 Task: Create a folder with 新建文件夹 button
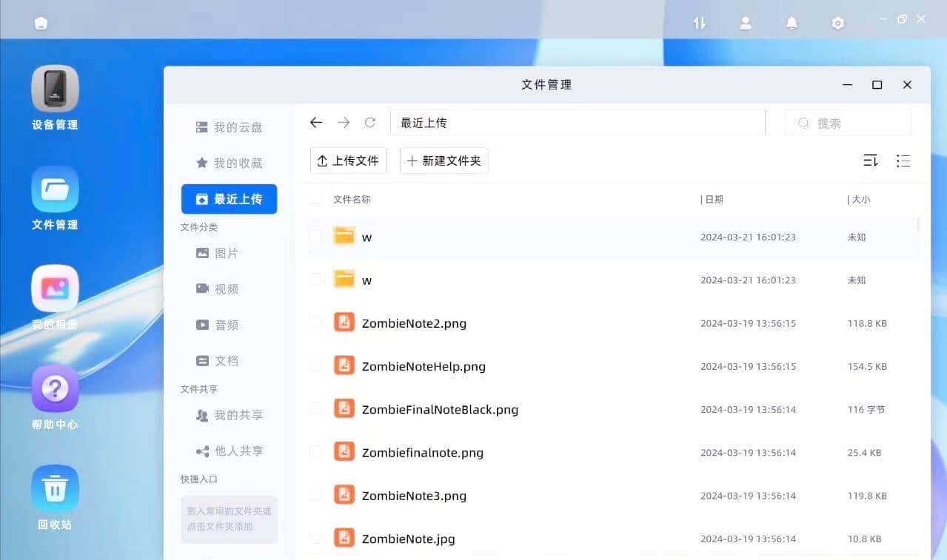444,161
